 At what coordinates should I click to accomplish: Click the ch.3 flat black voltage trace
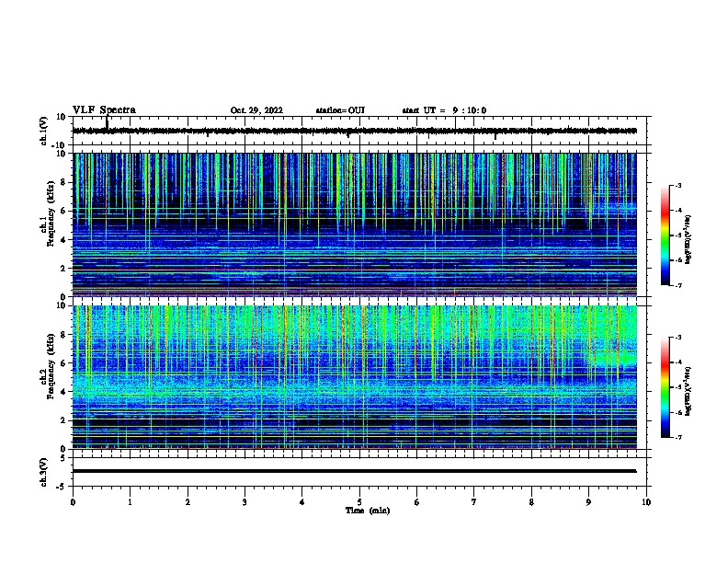355,471
